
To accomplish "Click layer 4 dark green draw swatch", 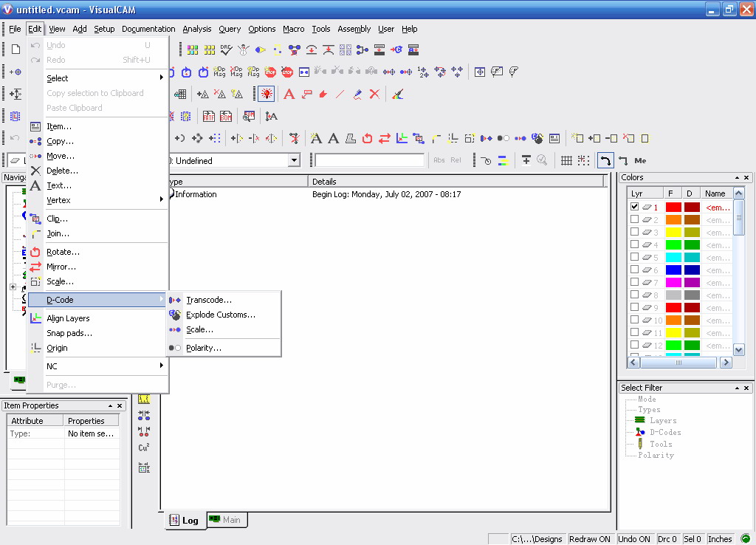I will [x=692, y=244].
